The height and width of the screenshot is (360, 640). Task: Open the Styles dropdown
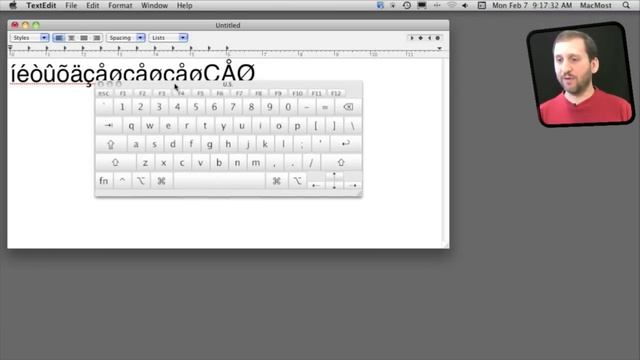point(29,38)
